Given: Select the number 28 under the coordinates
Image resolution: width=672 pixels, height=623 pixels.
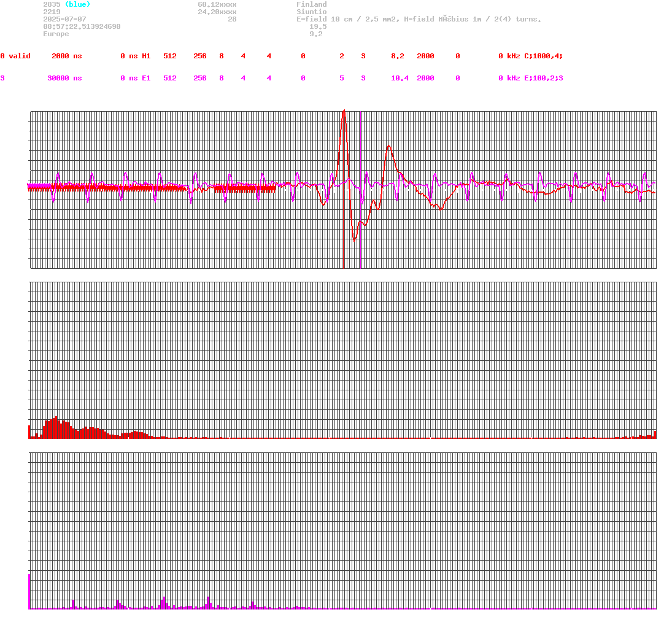Looking at the screenshot, I should tap(232, 19).
